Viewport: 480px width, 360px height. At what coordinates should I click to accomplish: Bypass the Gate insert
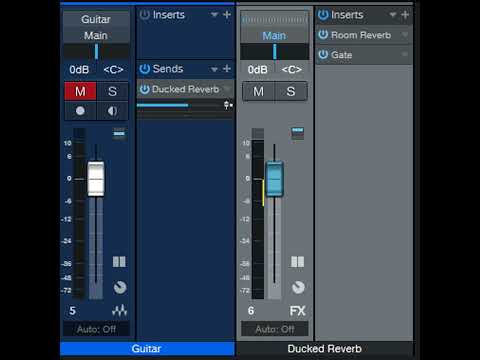point(323,54)
